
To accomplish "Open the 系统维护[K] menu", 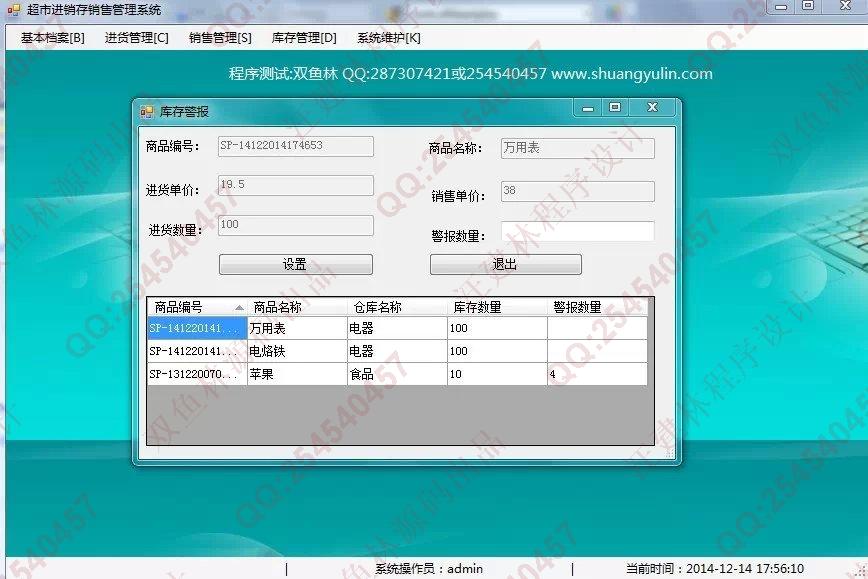I will tap(389, 38).
